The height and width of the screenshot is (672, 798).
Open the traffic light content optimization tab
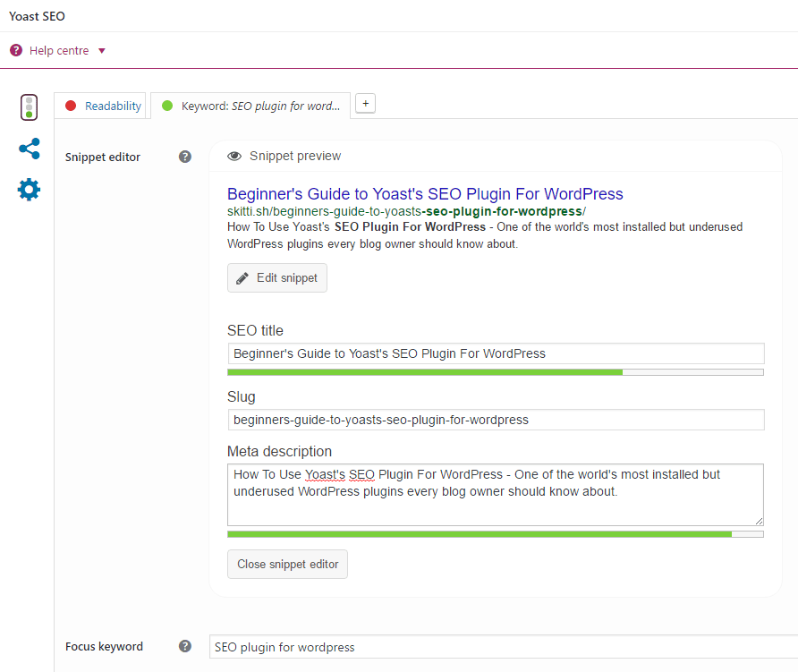pos(29,107)
